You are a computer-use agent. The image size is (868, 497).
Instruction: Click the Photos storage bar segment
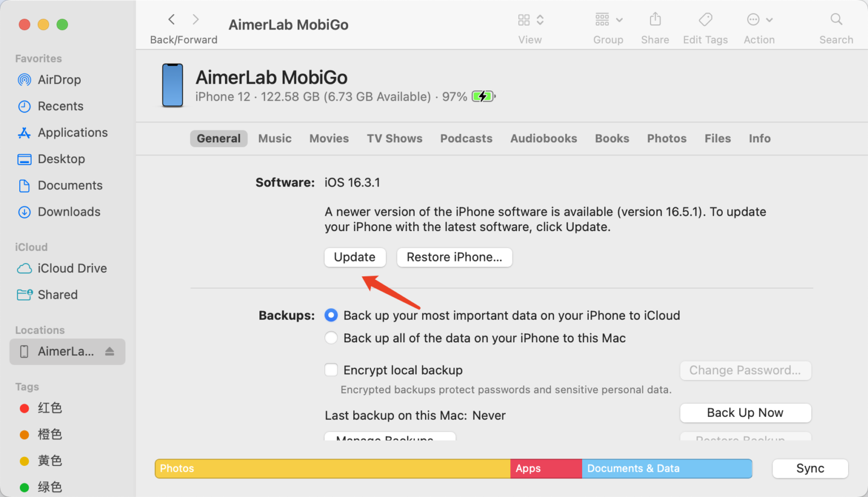332,468
